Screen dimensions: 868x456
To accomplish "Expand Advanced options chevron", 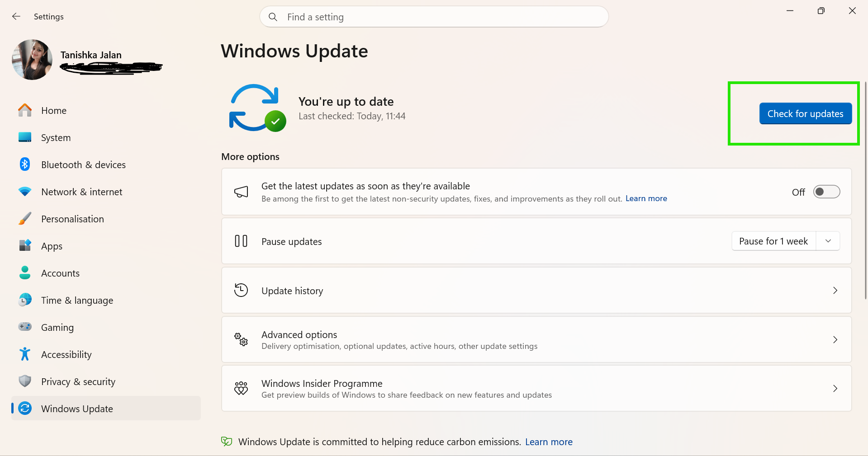I will tap(835, 339).
